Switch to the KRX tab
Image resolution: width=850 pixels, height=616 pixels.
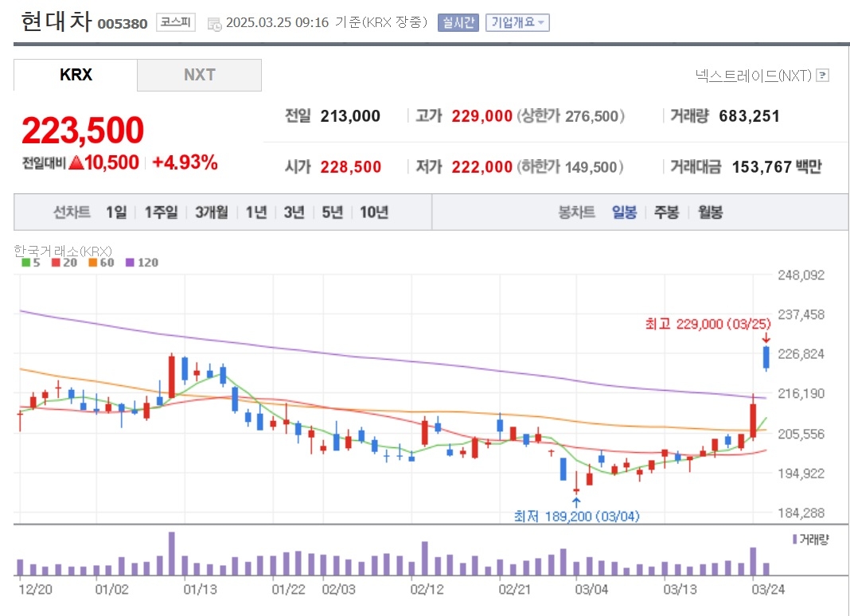76,75
